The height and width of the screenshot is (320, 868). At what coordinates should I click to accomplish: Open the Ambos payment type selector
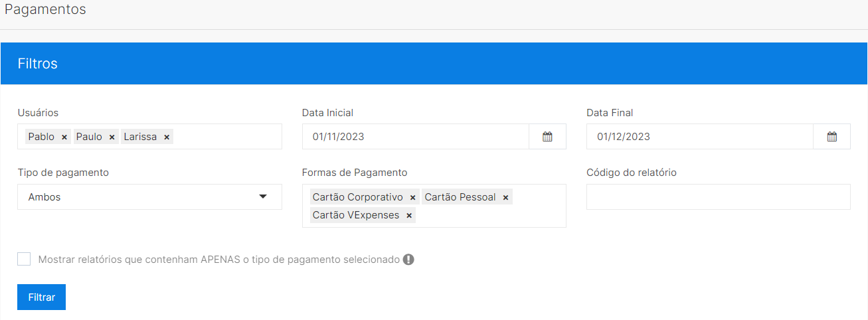pyautogui.click(x=149, y=197)
